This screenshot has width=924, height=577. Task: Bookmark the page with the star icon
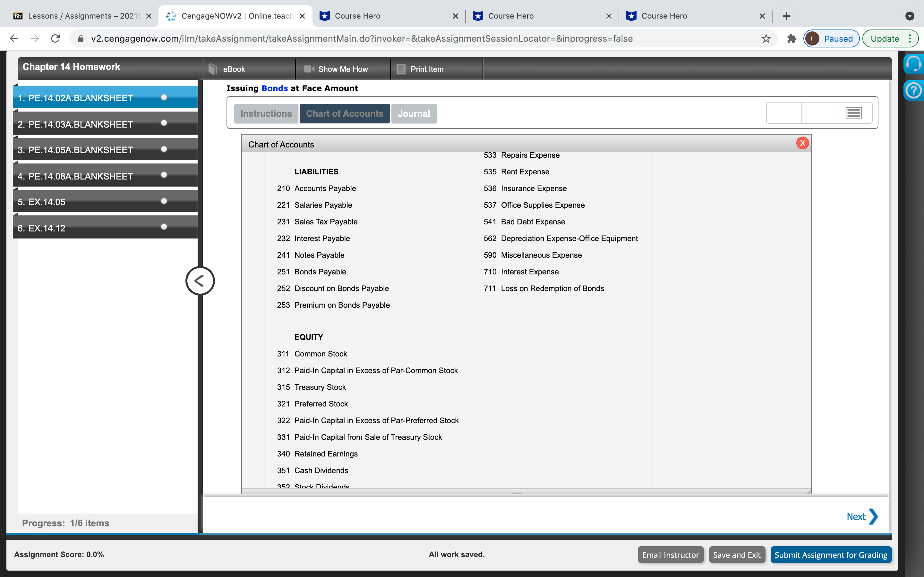click(x=766, y=38)
